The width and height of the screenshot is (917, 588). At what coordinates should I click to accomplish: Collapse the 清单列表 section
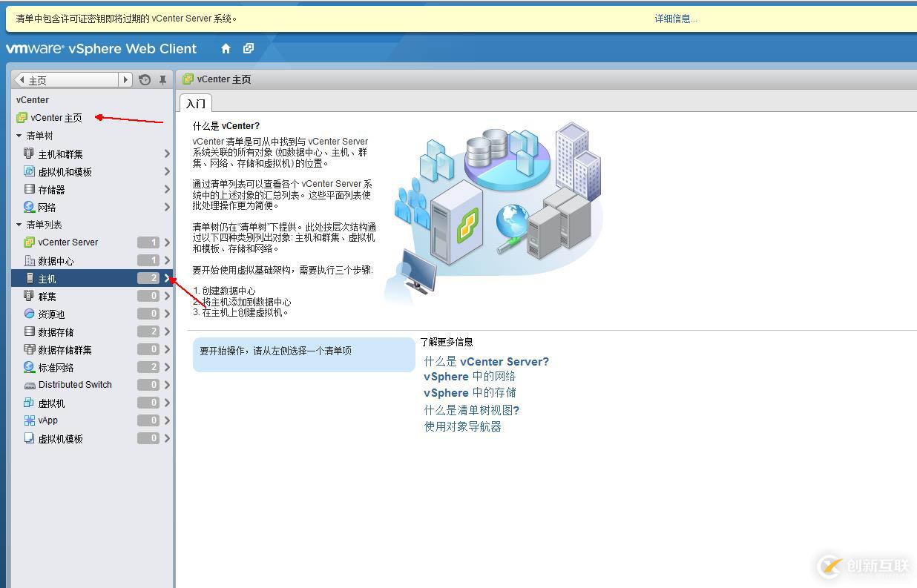coord(19,225)
